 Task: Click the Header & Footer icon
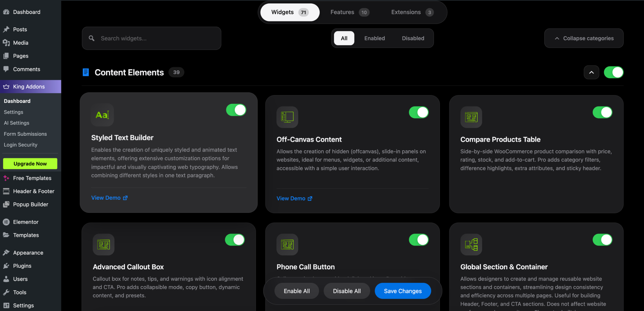point(6,191)
